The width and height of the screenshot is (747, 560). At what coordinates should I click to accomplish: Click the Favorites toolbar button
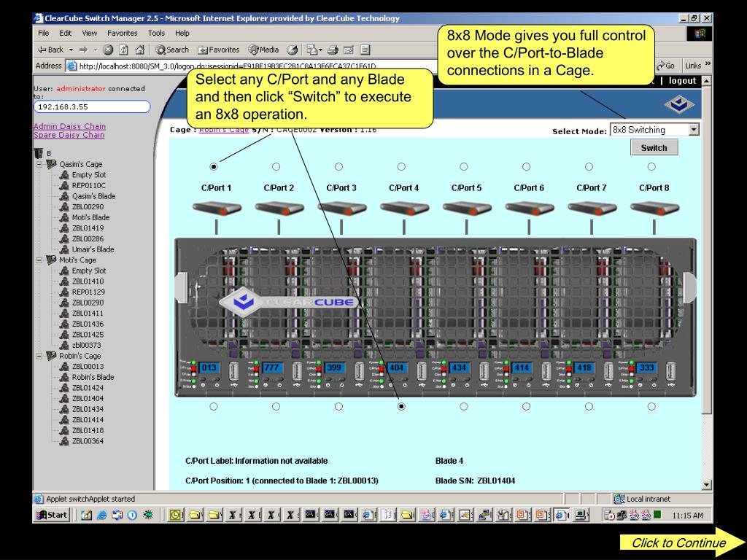tap(219, 50)
